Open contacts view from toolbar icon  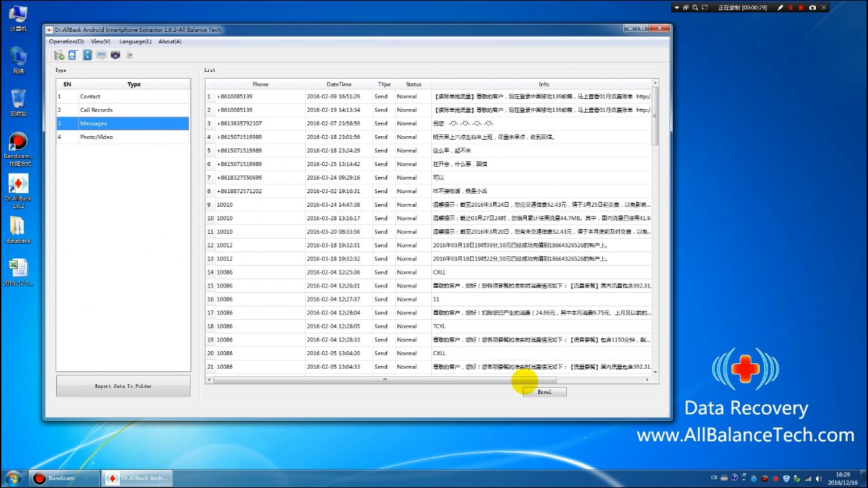click(73, 55)
